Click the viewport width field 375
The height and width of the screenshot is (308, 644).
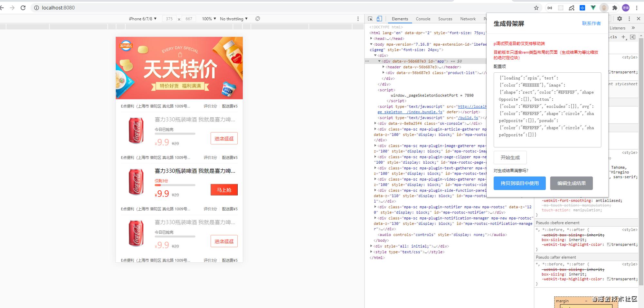tap(169, 19)
